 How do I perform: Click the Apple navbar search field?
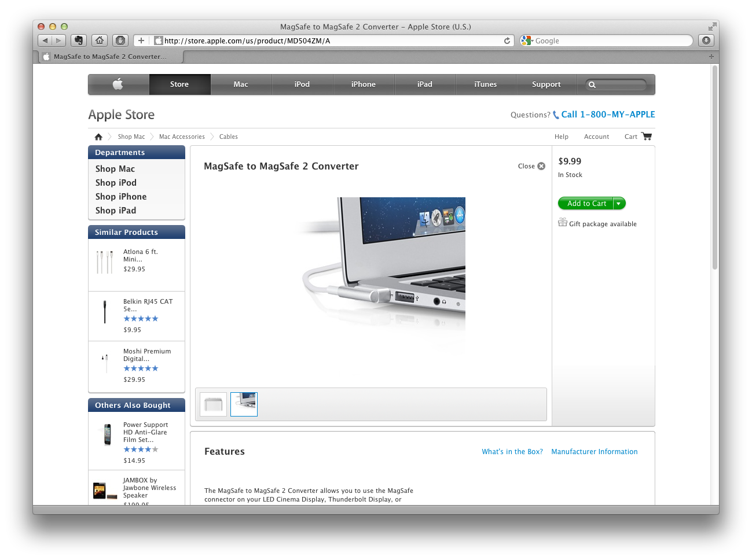616,84
